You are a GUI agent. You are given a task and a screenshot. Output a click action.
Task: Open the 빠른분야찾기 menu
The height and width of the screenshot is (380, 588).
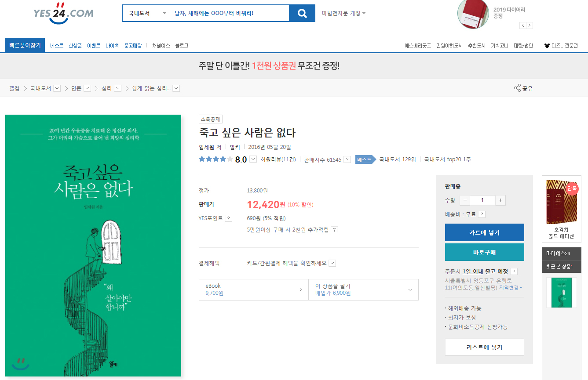pyautogui.click(x=25, y=45)
